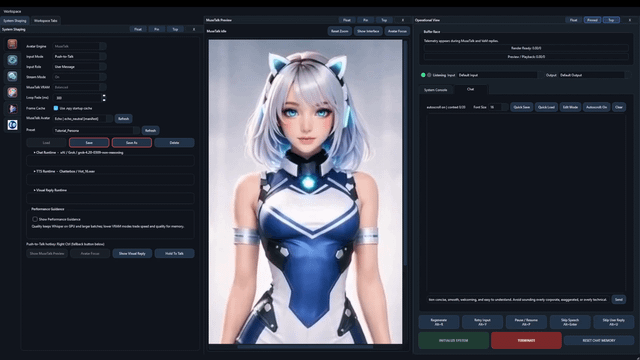Click the Preview / Playback progress bar
This screenshot has width=640, height=360.
click(526, 57)
